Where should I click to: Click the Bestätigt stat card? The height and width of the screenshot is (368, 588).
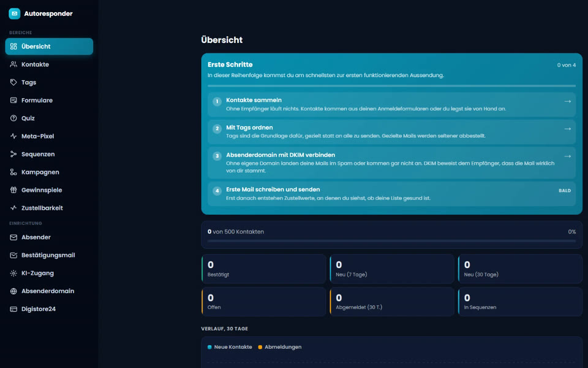point(264,269)
